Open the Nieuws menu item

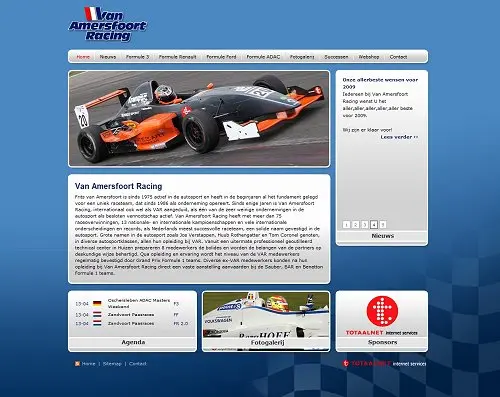coord(108,57)
